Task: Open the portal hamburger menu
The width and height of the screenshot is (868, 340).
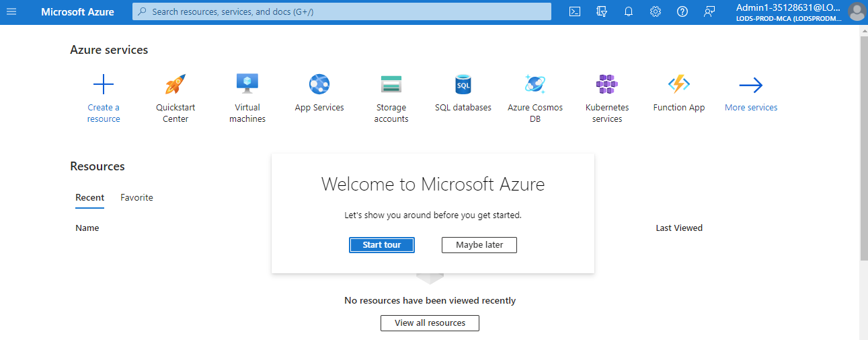Action: tap(11, 11)
